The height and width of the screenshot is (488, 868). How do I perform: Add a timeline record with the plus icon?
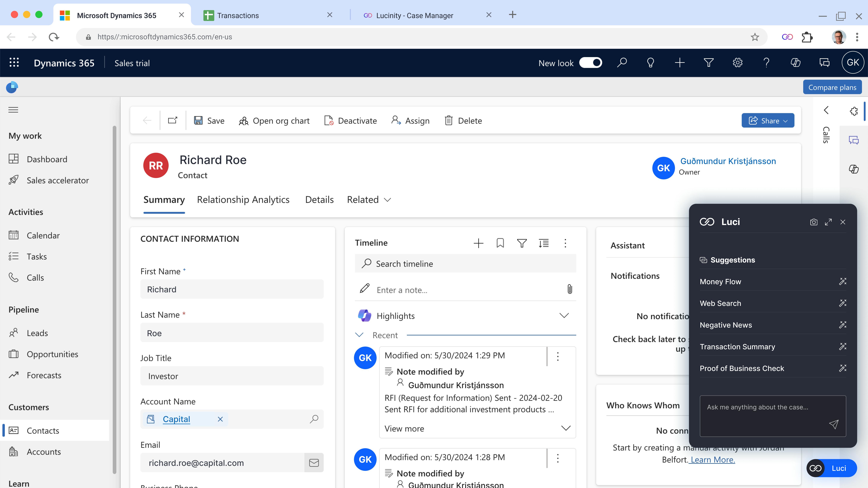tap(478, 243)
